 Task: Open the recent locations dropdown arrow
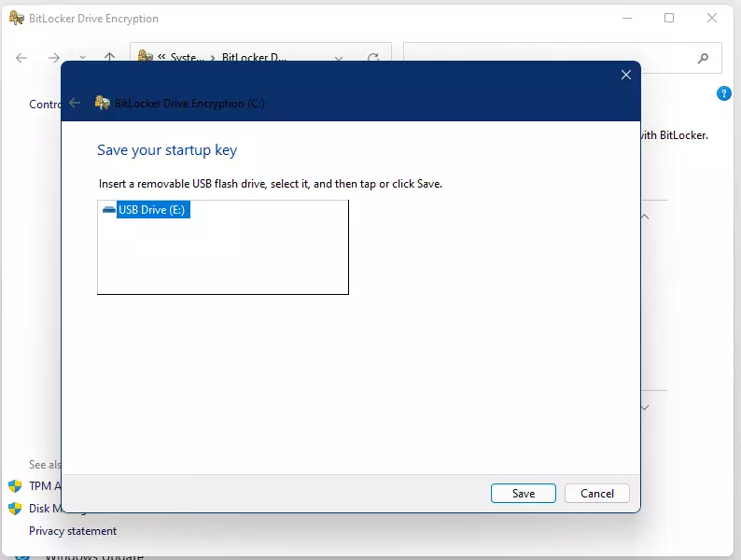[x=82, y=58]
